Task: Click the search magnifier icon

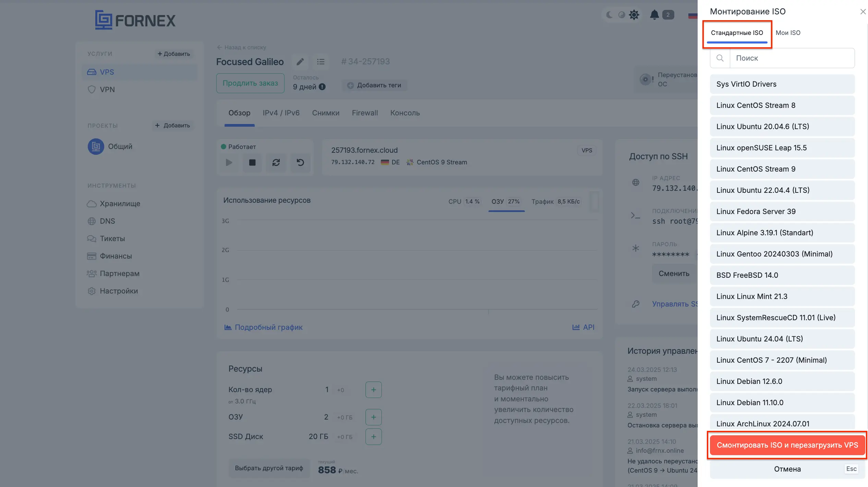Action: pyautogui.click(x=720, y=58)
